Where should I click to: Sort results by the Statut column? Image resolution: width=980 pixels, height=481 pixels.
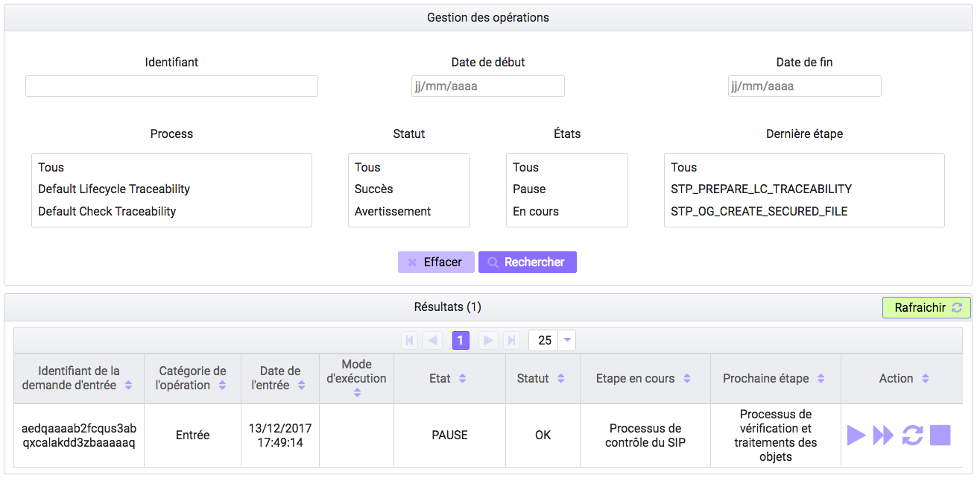pyautogui.click(x=560, y=379)
